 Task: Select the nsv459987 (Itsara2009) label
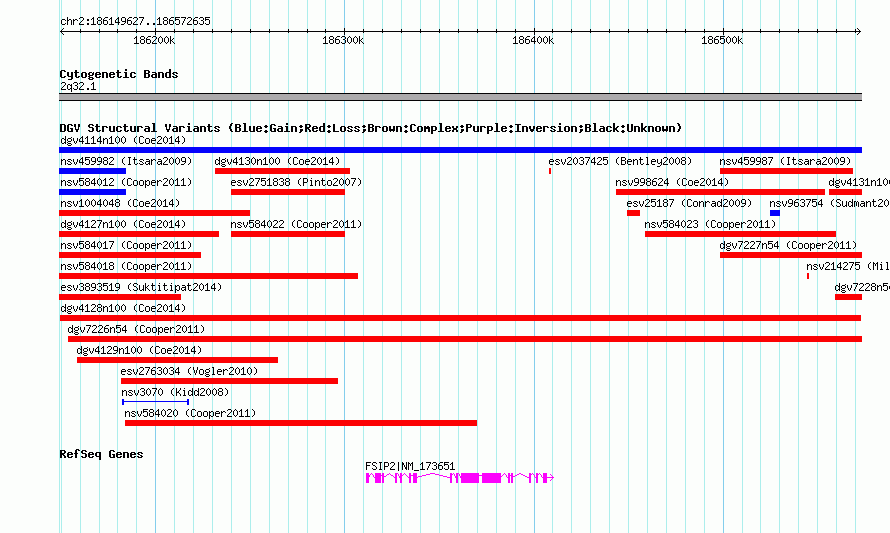click(x=786, y=161)
